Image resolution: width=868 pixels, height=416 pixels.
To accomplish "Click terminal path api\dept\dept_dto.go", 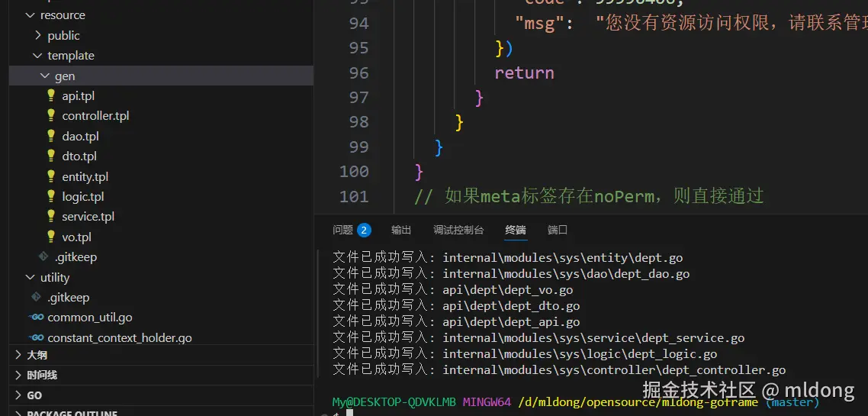I will pyautogui.click(x=511, y=306).
